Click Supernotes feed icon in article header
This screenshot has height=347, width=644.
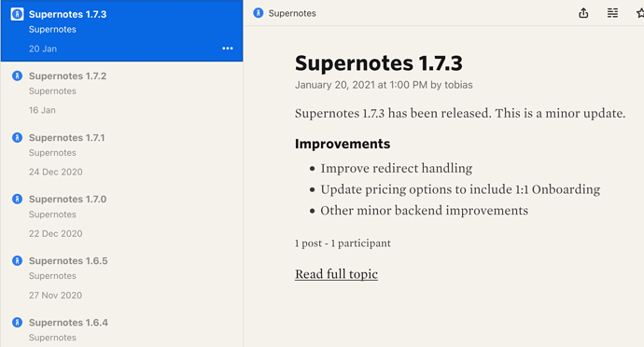259,13
